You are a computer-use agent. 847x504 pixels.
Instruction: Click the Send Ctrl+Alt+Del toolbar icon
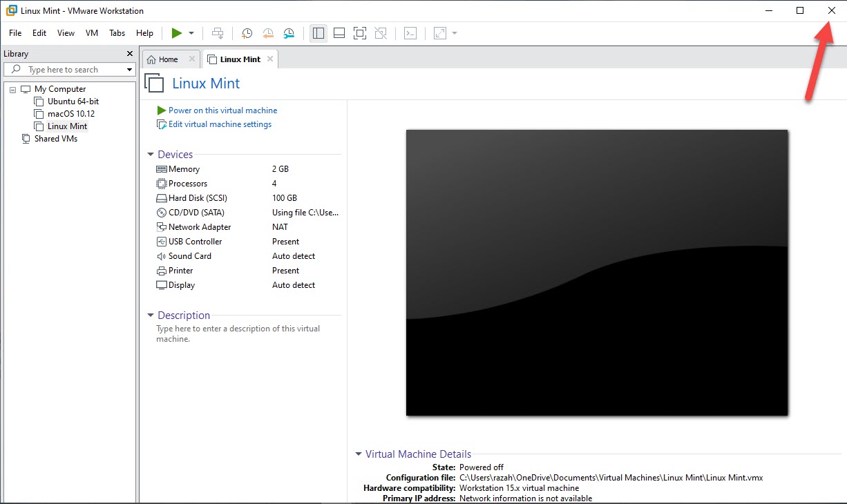(218, 33)
